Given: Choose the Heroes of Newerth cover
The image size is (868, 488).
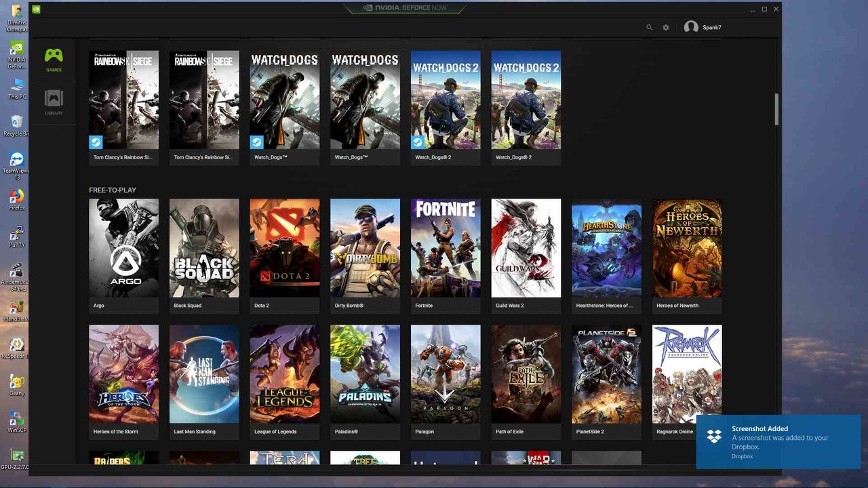Looking at the screenshot, I should (x=687, y=248).
